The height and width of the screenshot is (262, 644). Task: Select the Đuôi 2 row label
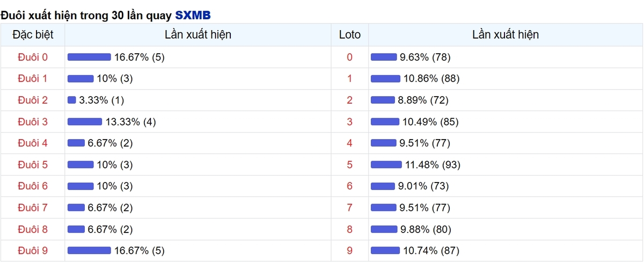tap(33, 100)
